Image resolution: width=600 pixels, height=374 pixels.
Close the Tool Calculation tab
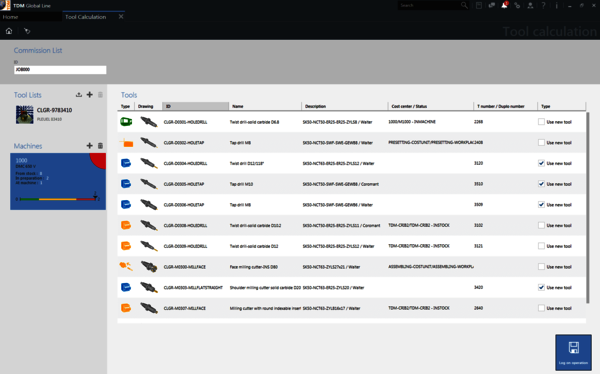[121, 16]
